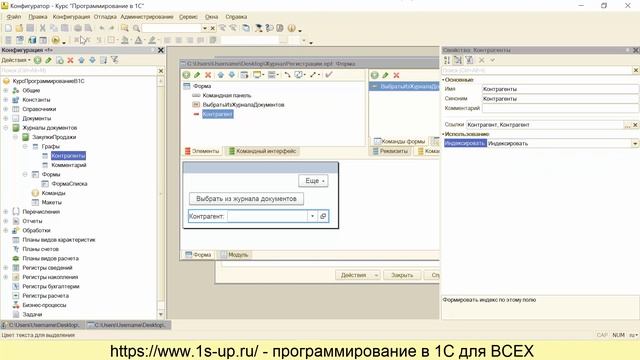Click the filter funnel icon in properties panel
The width and height of the screenshot is (640, 360).
[469, 60]
